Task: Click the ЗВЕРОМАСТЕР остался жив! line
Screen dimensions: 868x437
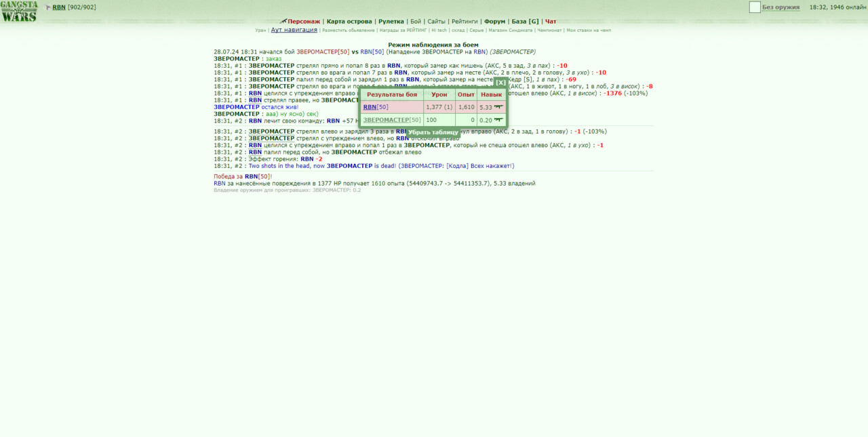Action: click(256, 107)
